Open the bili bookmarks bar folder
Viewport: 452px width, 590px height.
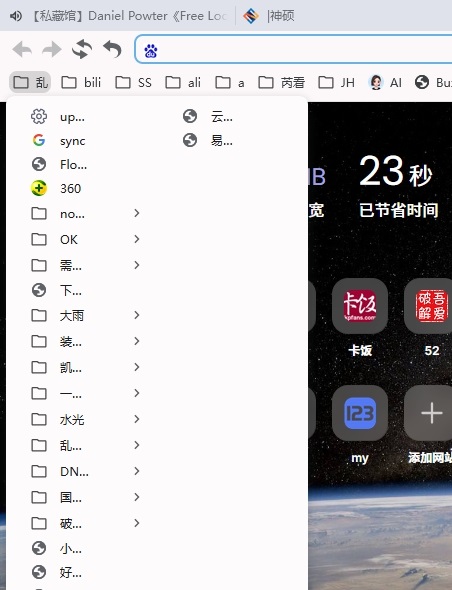click(81, 82)
